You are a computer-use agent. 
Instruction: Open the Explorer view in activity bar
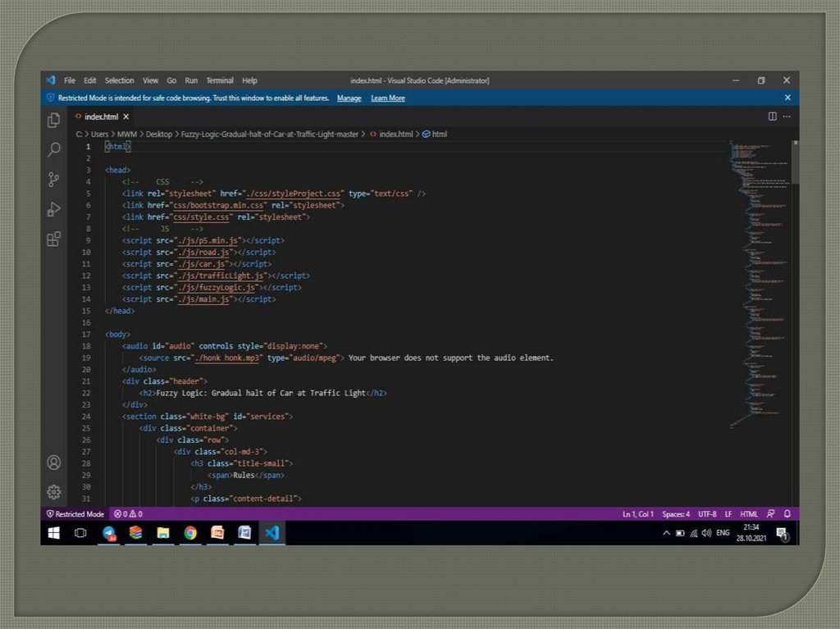click(x=53, y=121)
